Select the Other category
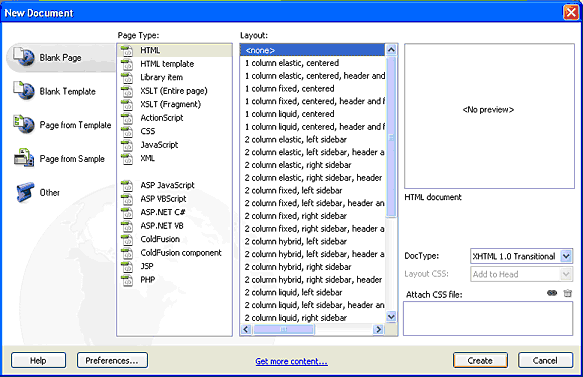 tap(38, 193)
